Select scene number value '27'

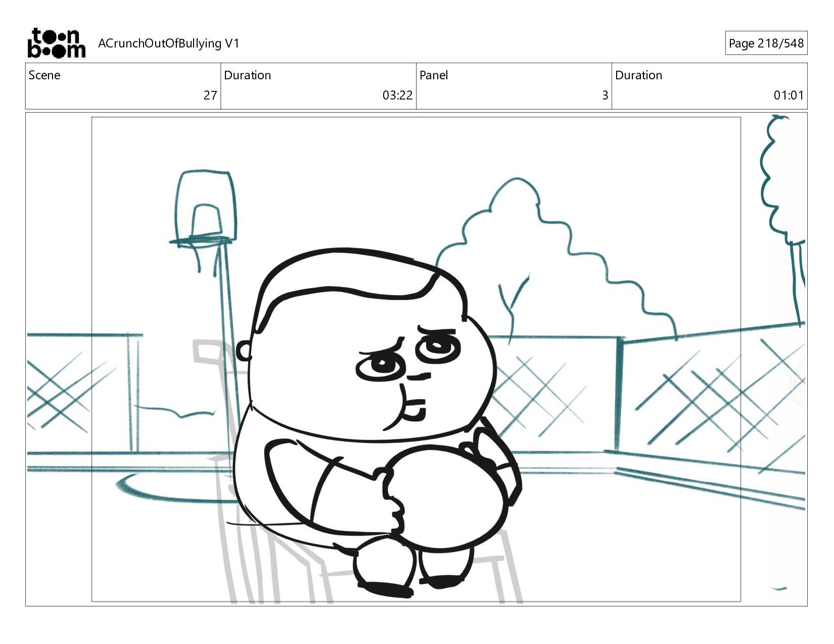click(x=210, y=95)
